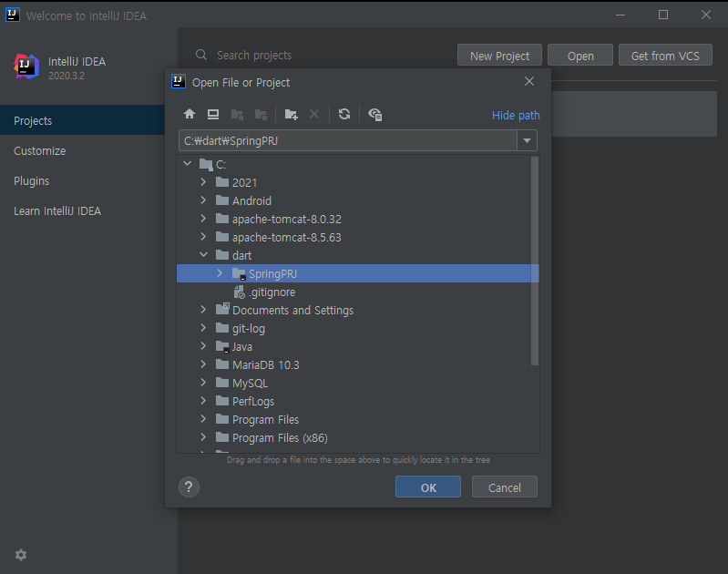
Task: Toggle Show Hidden Files and Directories icon
Action: click(x=374, y=114)
